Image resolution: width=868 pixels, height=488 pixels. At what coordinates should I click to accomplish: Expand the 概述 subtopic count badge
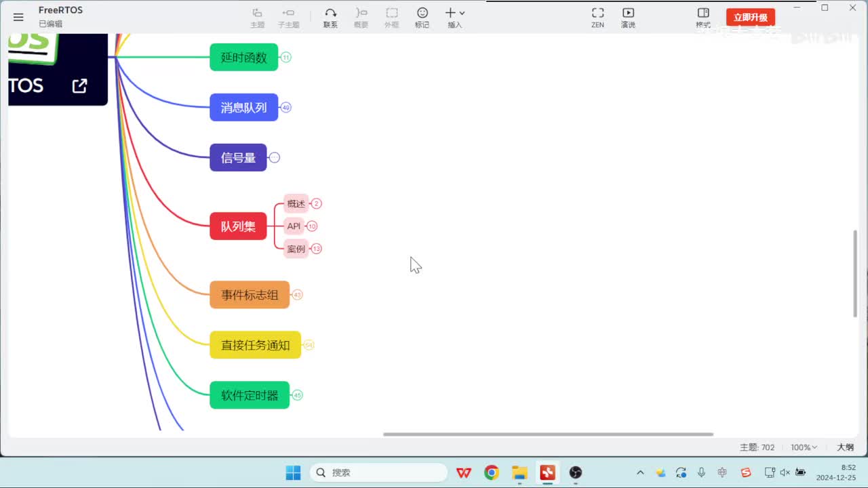tap(317, 203)
